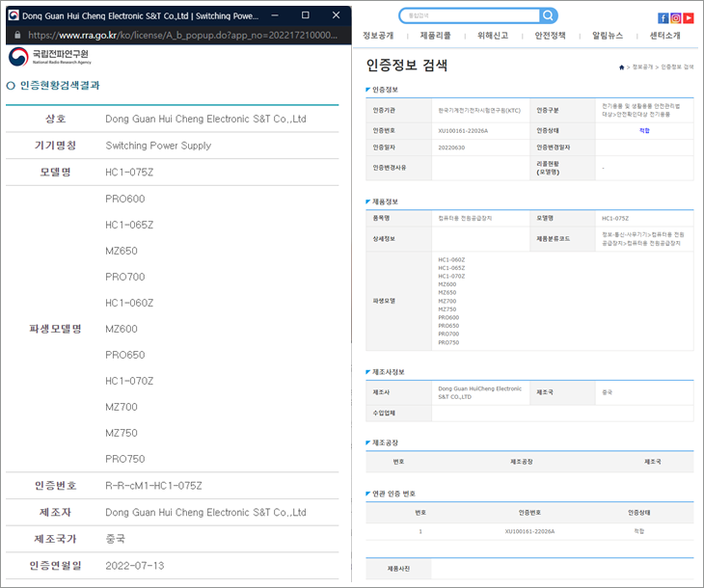Image resolution: width=704 pixels, height=588 pixels.
Task: Select derived model 'MZ600' in popup
Action: 122,329
